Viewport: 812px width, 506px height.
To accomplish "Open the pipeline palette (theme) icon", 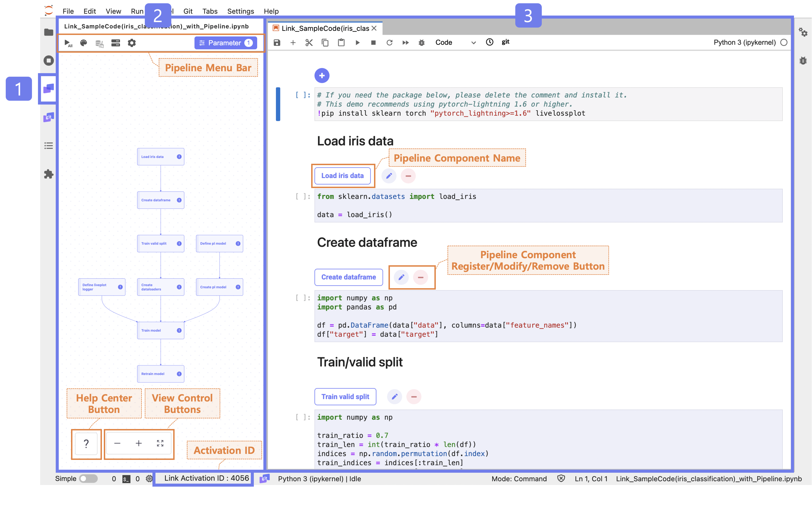I will click(x=84, y=43).
